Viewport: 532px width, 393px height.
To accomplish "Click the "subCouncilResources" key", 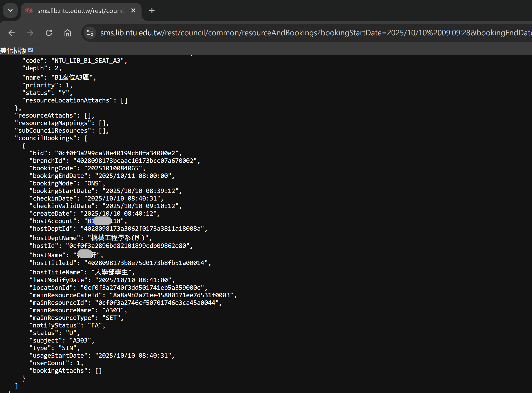I will (53, 131).
